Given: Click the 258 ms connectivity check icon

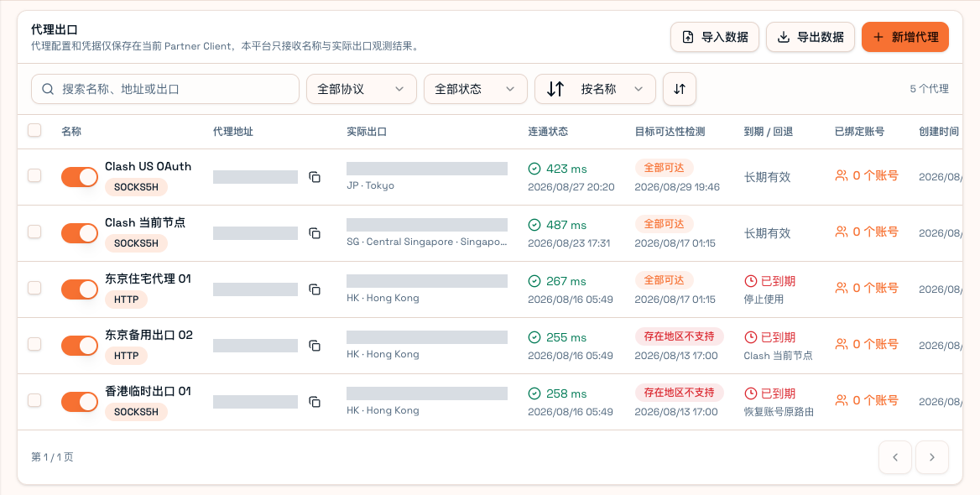Looking at the screenshot, I should click(x=534, y=393).
